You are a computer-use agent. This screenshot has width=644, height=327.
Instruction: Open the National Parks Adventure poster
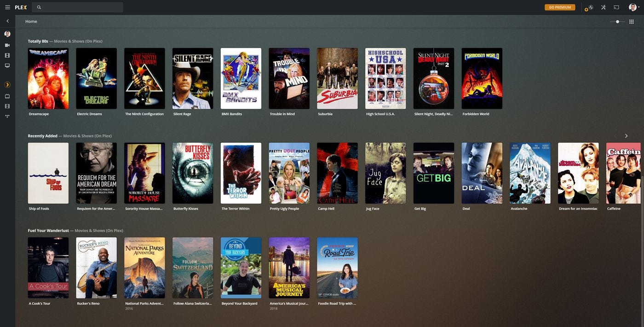pos(144,268)
